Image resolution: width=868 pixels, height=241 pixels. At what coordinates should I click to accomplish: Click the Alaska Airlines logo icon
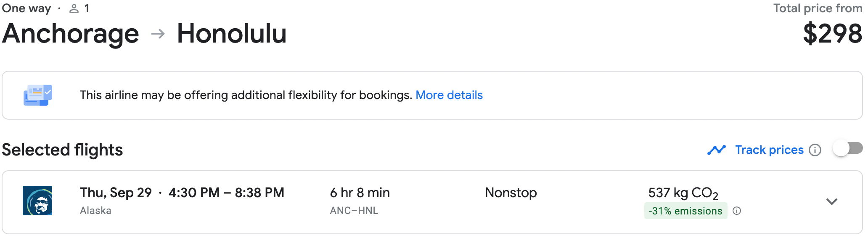37,201
